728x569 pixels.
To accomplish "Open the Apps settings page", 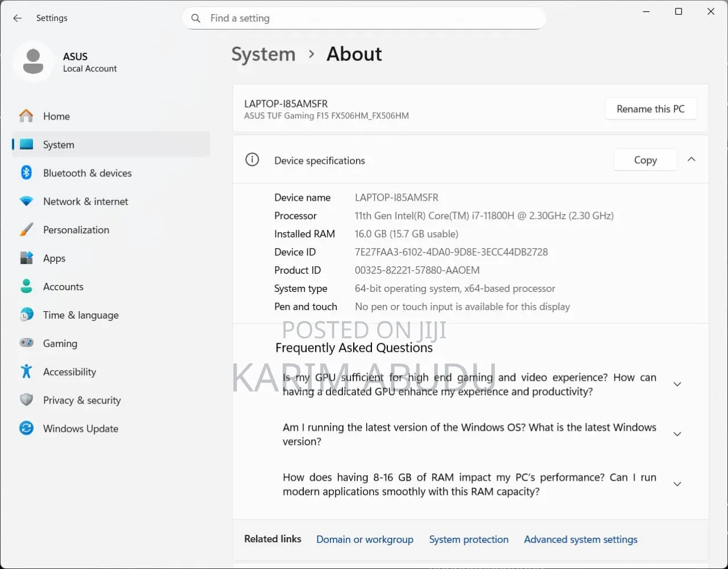I will (x=111, y=258).
